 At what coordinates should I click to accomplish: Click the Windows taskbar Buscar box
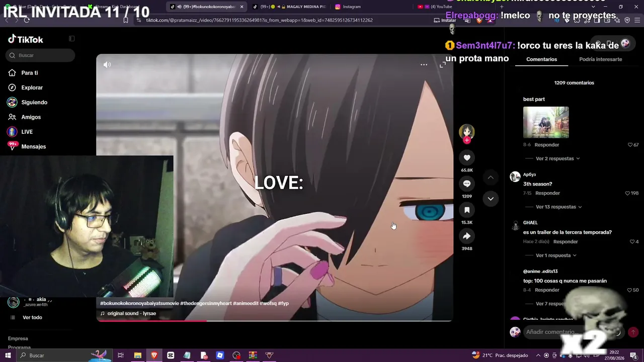[x=64, y=355]
